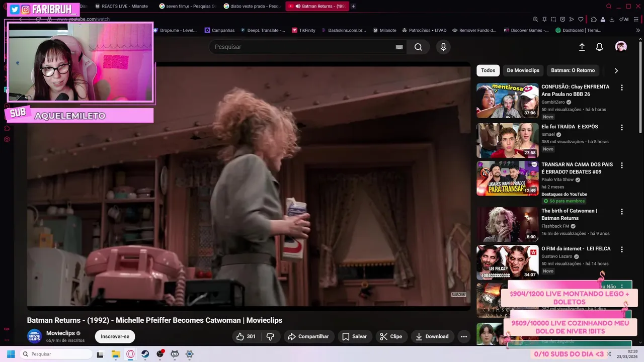The height and width of the screenshot is (362, 644).
Task: Open the DeepL Translate bookmark
Action: [262, 30]
